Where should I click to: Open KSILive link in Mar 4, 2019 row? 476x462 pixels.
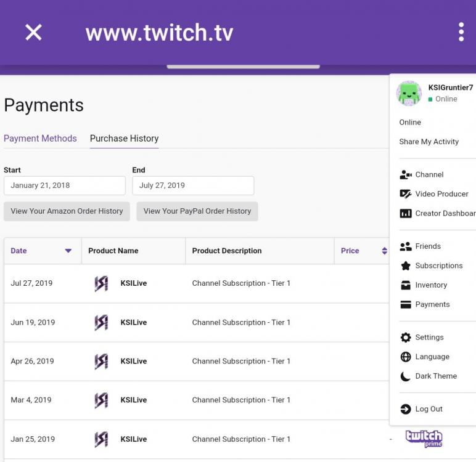pyautogui.click(x=134, y=400)
